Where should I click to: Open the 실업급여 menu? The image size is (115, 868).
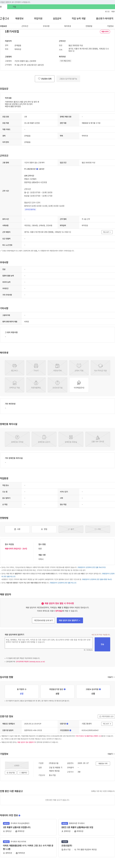pos(57,19)
